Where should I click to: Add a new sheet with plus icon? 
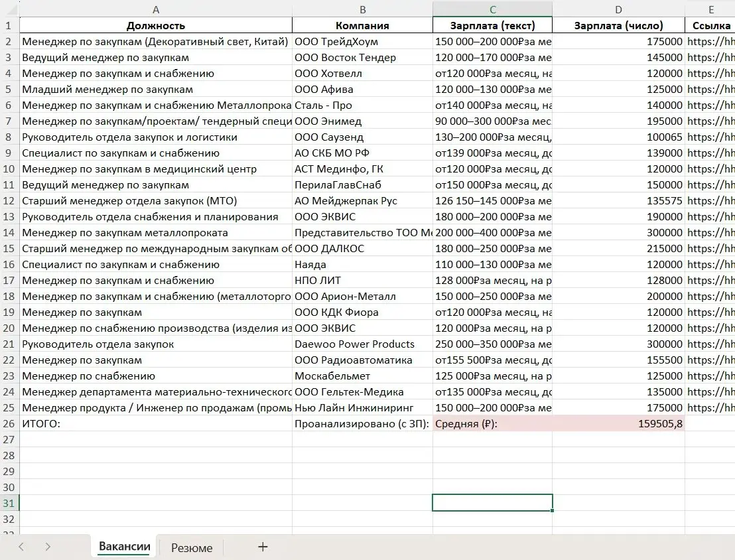(263, 547)
